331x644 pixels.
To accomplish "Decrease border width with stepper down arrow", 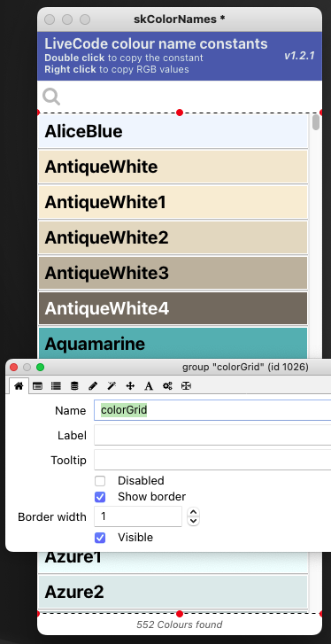I will [x=193, y=521].
